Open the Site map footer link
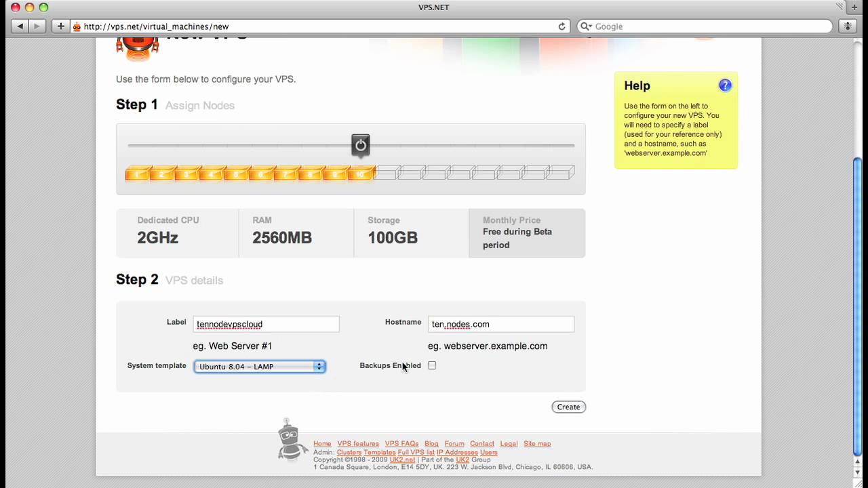The image size is (868, 488). point(537,443)
